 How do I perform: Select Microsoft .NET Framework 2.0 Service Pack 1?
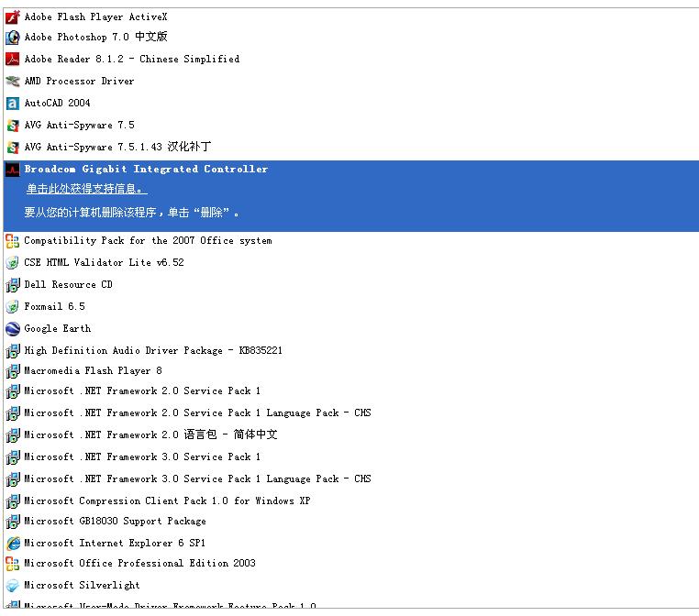tap(142, 390)
